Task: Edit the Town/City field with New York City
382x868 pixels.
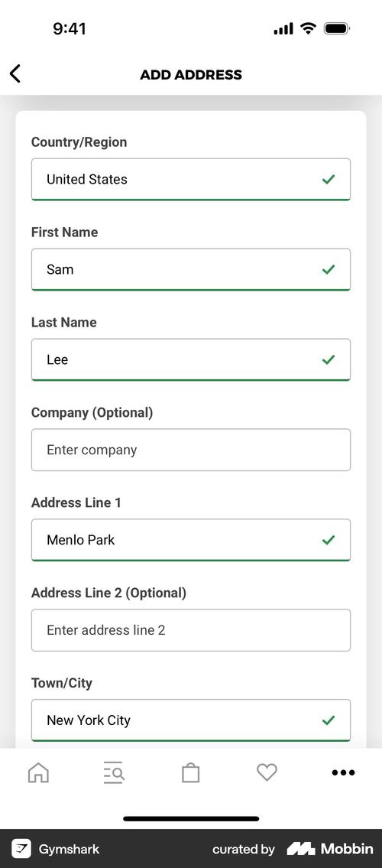Action: coord(191,720)
